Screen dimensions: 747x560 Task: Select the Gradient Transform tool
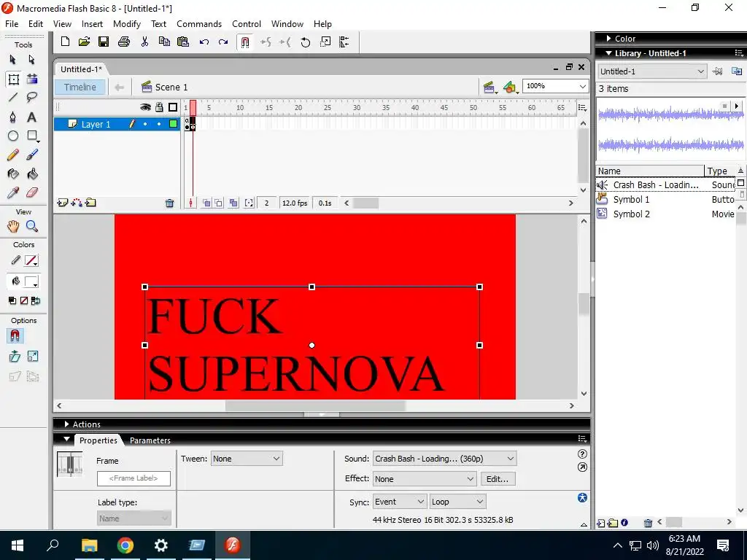coord(32,79)
